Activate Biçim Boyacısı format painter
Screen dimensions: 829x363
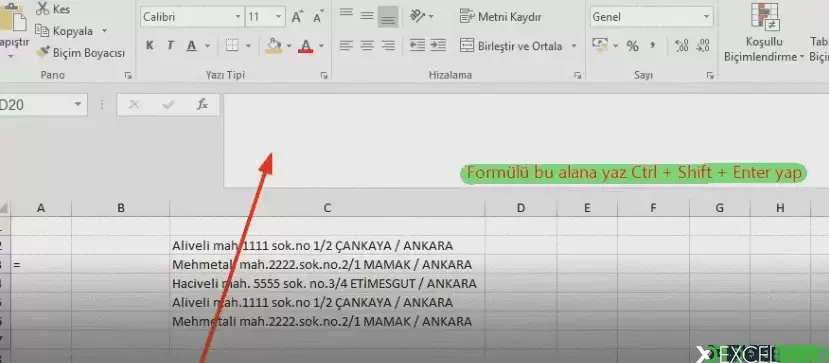click(x=80, y=53)
